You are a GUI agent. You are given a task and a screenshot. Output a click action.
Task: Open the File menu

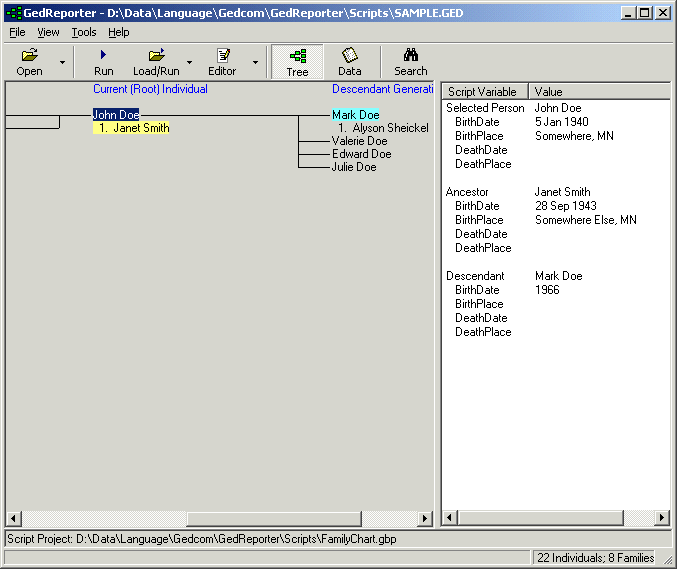point(17,32)
